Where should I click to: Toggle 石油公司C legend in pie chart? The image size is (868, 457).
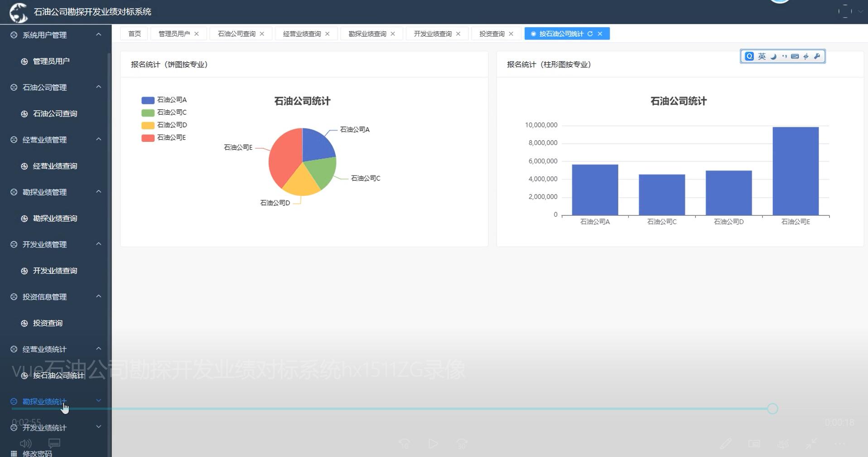click(164, 112)
